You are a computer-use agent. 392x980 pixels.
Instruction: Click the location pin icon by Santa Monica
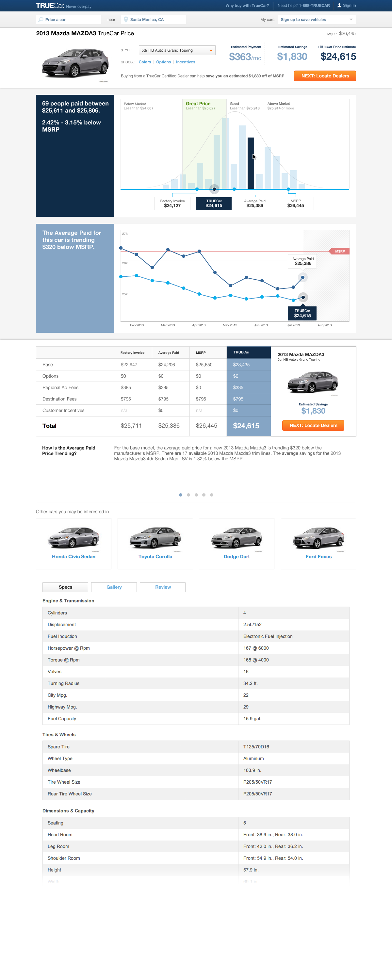pos(126,19)
